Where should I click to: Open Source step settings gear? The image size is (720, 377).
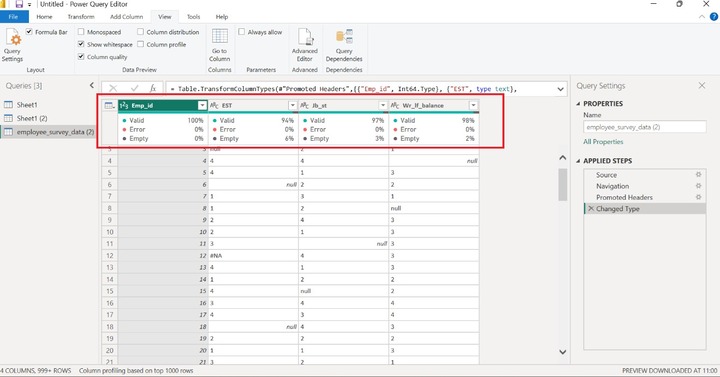(x=698, y=174)
